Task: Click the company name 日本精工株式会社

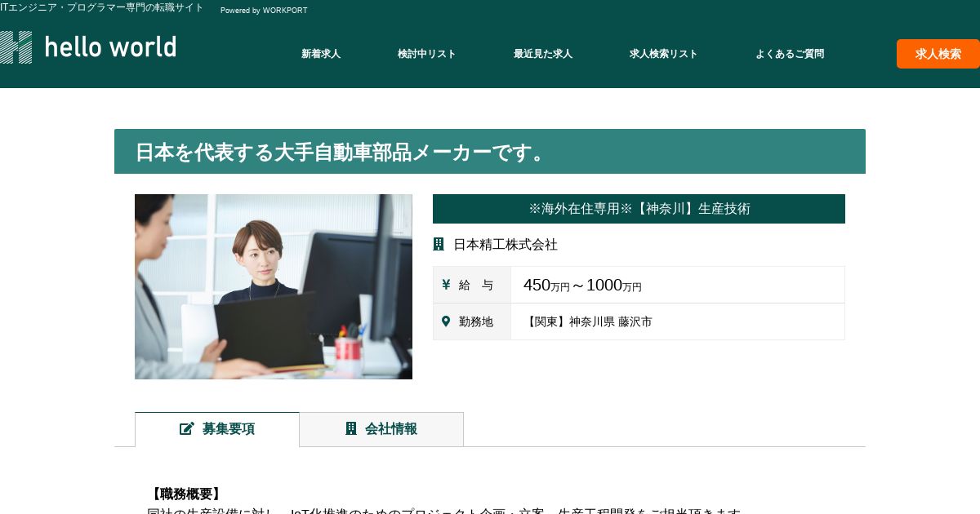Action: tap(506, 245)
